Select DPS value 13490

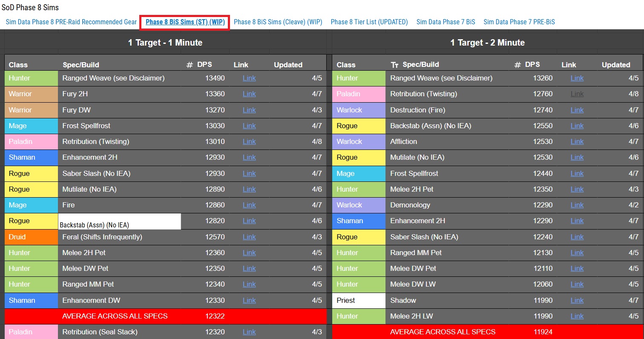click(x=215, y=78)
